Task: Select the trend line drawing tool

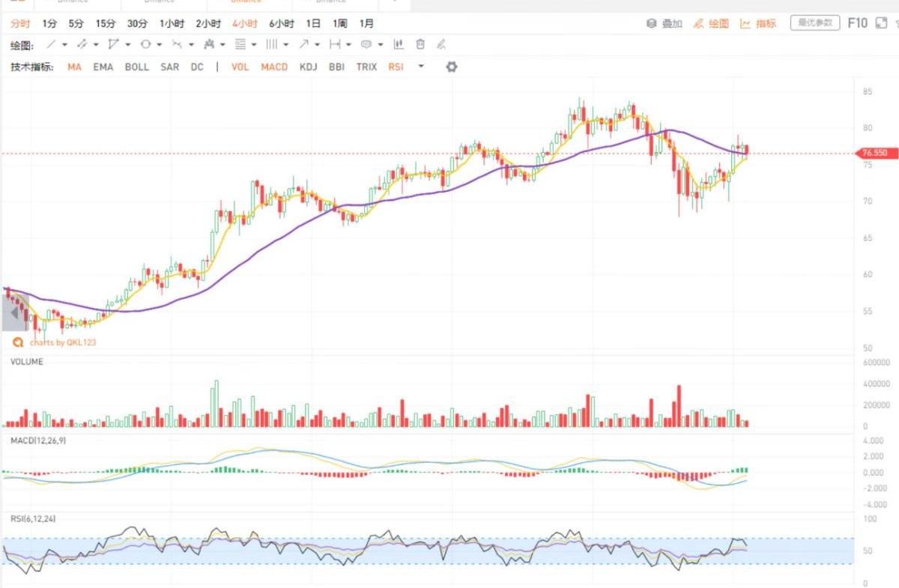Action: click(x=51, y=44)
